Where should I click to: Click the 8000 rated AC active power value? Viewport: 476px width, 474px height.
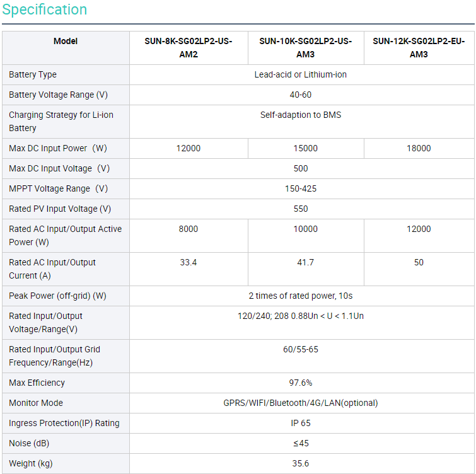189,229
